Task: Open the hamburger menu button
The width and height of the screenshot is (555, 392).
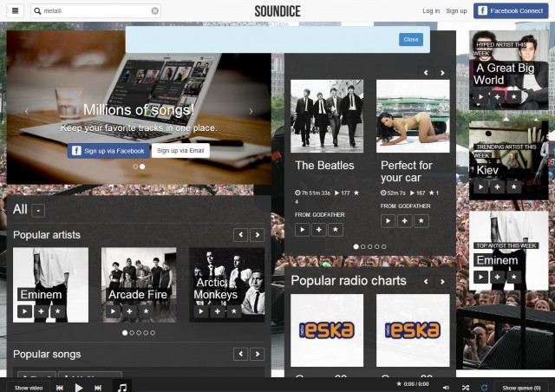Action: (16, 10)
